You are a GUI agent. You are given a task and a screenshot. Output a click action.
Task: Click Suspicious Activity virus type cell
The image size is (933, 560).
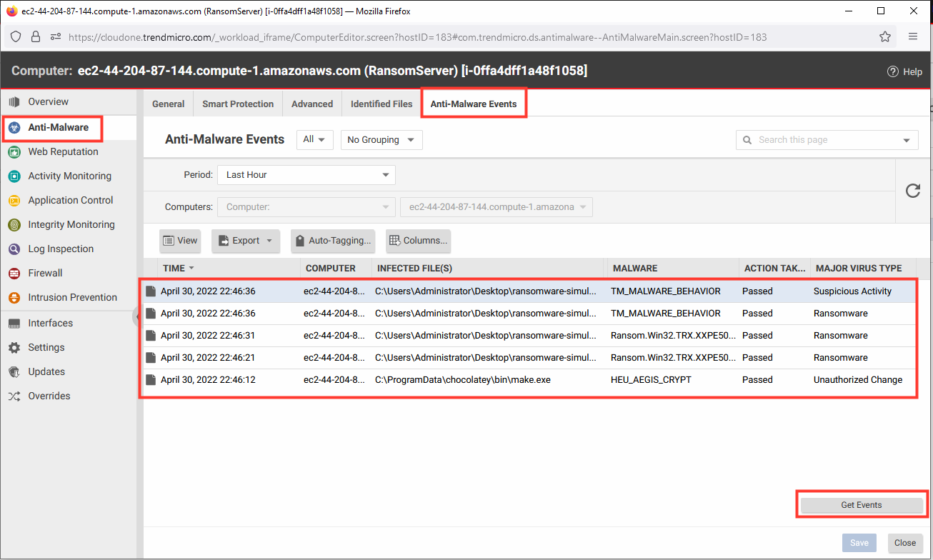click(852, 291)
